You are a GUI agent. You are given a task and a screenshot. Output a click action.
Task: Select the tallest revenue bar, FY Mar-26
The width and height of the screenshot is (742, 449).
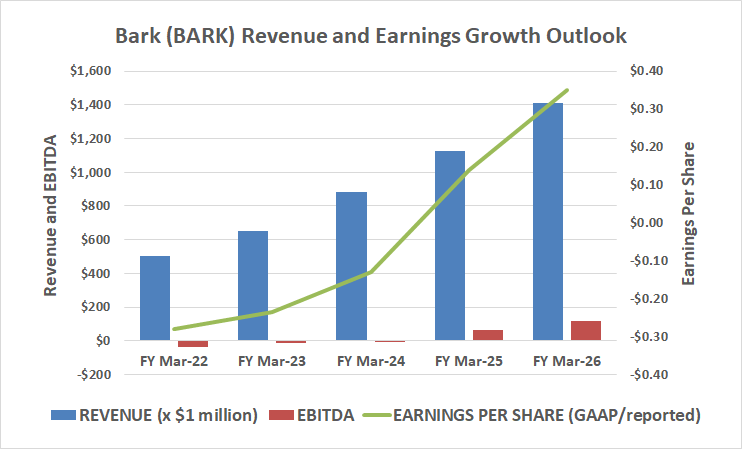pyautogui.click(x=547, y=222)
